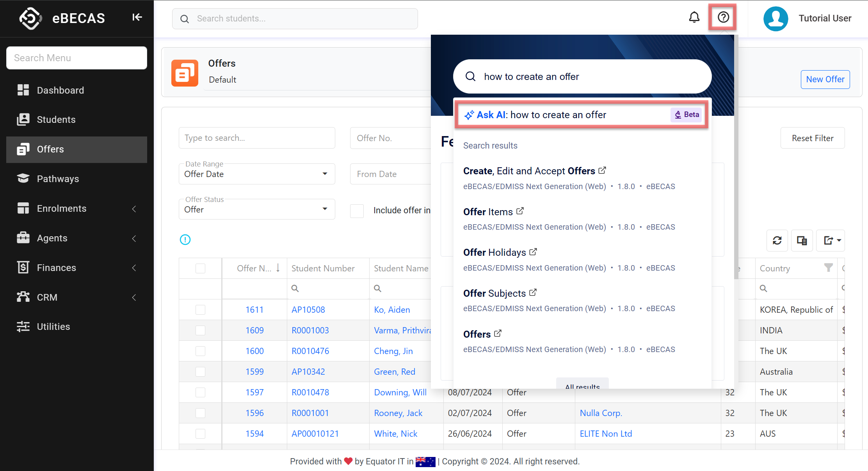The height and width of the screenshot is (471, 868).
Task: Click the New Offer button
Action: pos(825,79)
